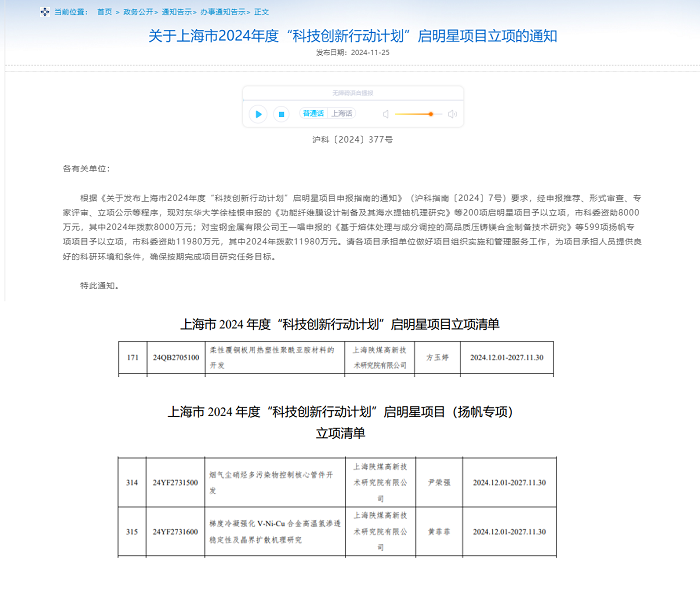Viewport: 700px width, 603px height.
Task: Click the volume down speaker icon
Action: coord(385,114)
